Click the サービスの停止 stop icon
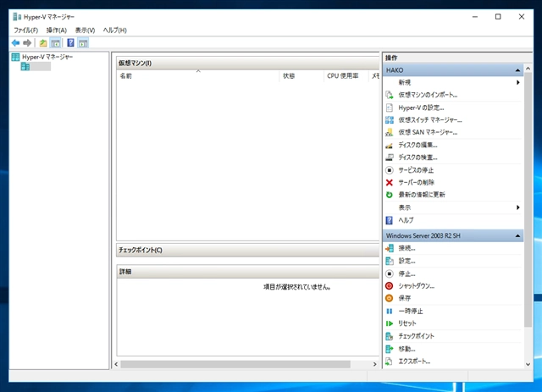The width and height of the screenshot is (542, 392). 390,170
